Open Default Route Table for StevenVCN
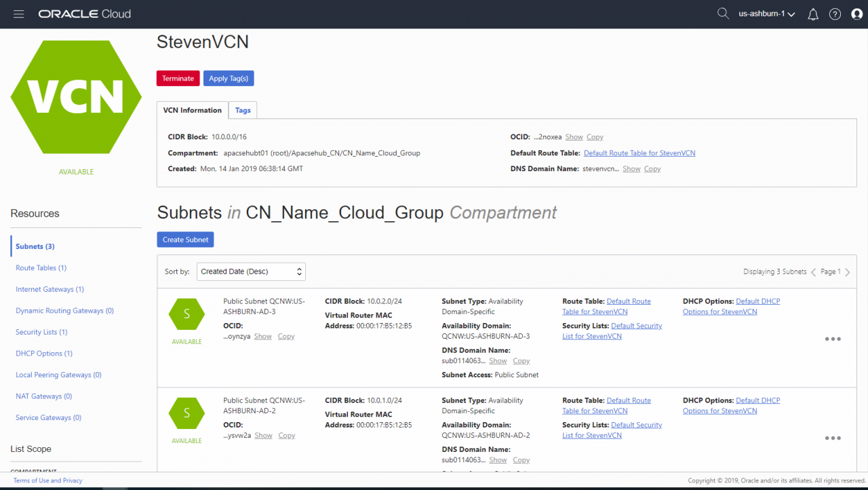This screenshot has height=490, width=868. [639, 153]
